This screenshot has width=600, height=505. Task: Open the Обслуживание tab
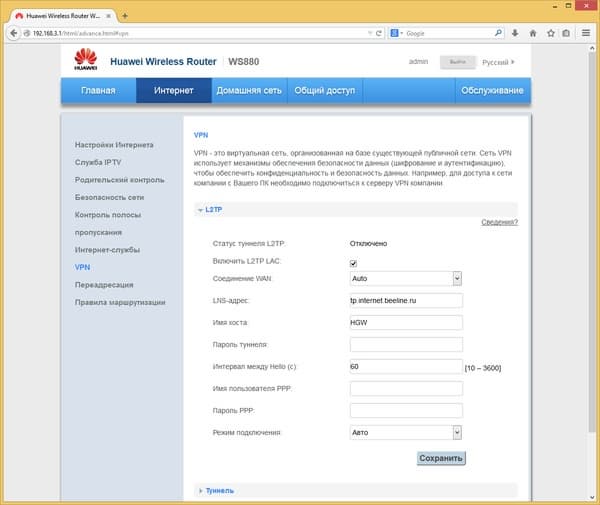point(492,91)
